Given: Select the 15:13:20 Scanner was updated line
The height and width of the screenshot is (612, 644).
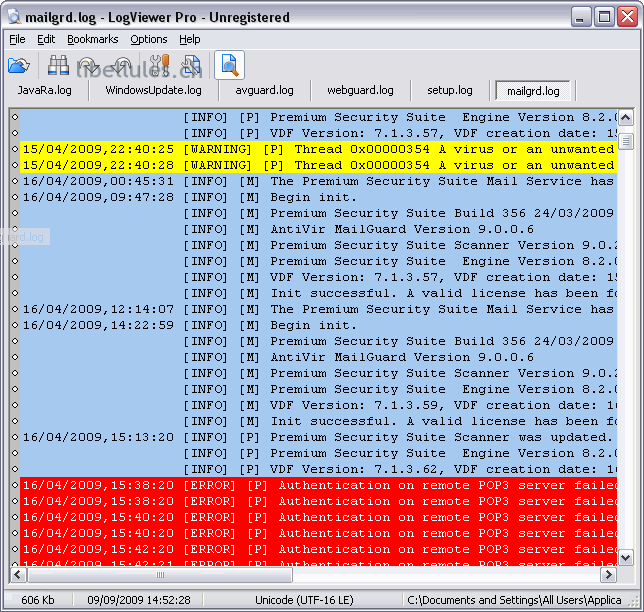Looking at the screenshot, I should 318,437.
